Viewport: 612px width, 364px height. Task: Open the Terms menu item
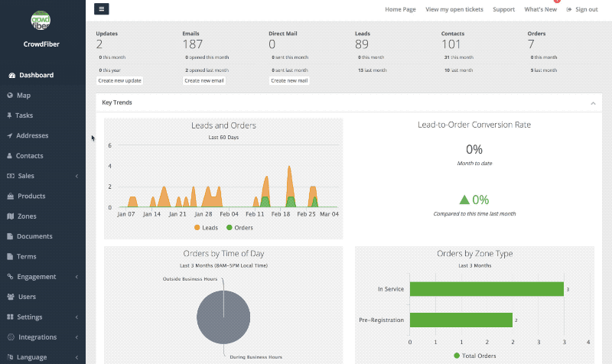[x=27, y=256]
